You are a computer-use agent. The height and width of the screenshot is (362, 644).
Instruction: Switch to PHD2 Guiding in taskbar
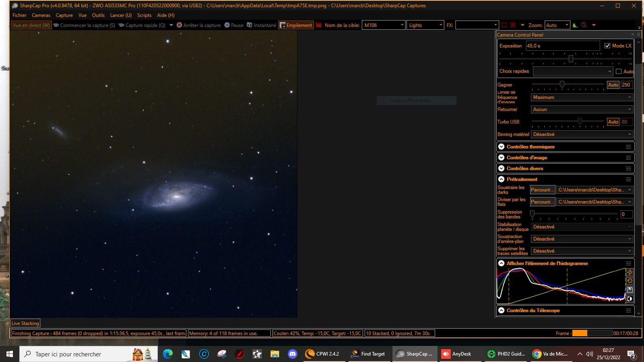tap(506, 354)
